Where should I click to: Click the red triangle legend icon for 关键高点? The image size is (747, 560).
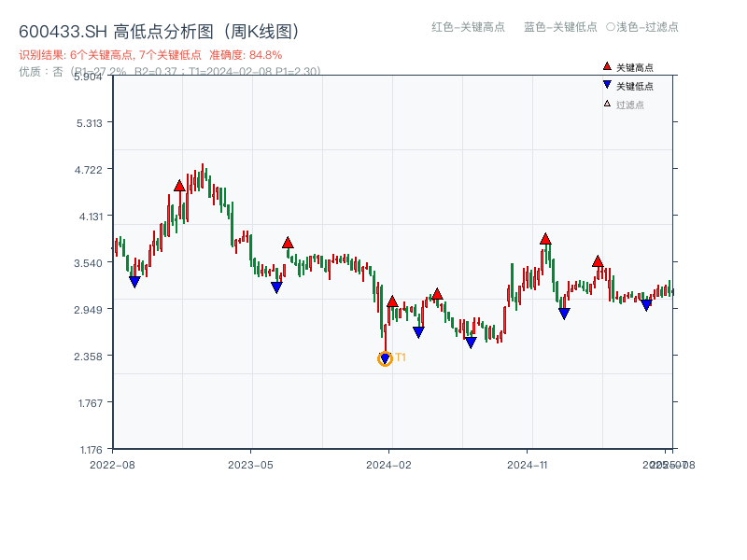(x=607, y=66)
